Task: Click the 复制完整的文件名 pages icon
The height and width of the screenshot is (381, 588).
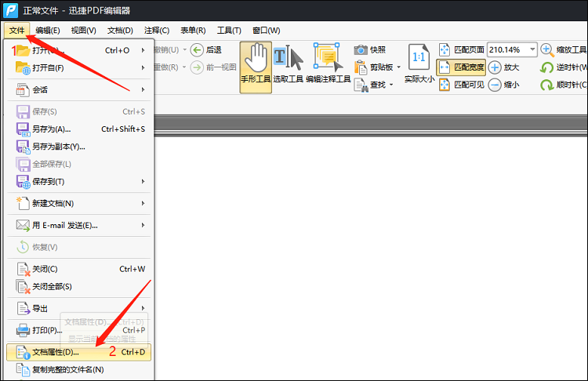Action: click(x=23, y=370)
